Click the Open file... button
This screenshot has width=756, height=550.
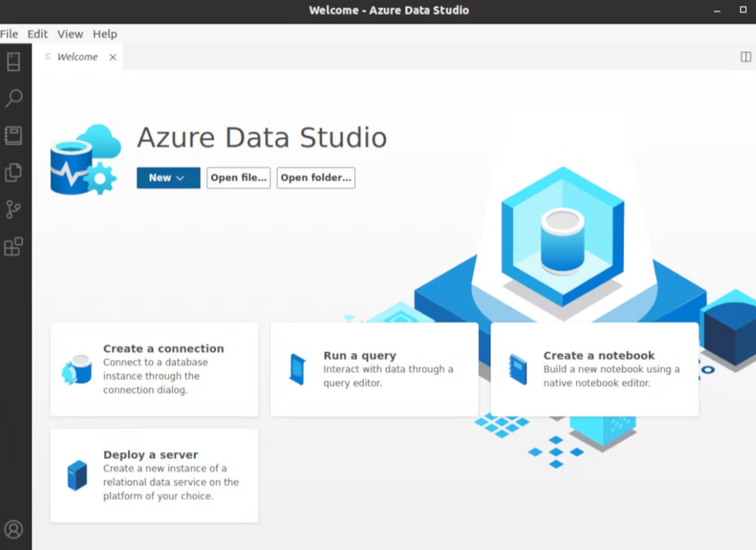(238, 178)
